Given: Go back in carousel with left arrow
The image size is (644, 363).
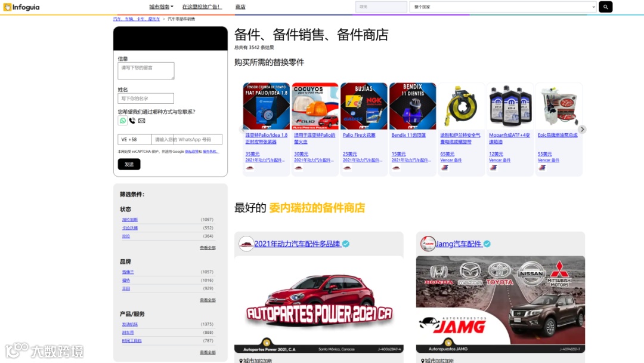Looking at the screenshot, I should tap(242, 129).
